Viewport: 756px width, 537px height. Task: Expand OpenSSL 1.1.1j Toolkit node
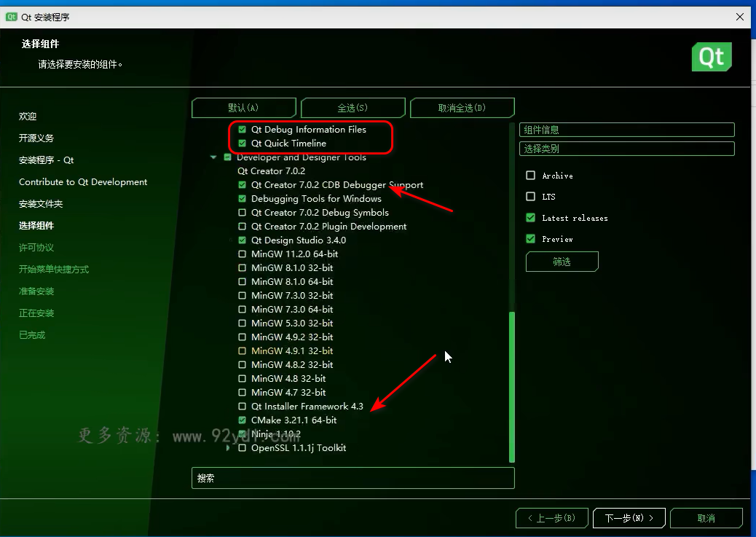pos(228,447)
